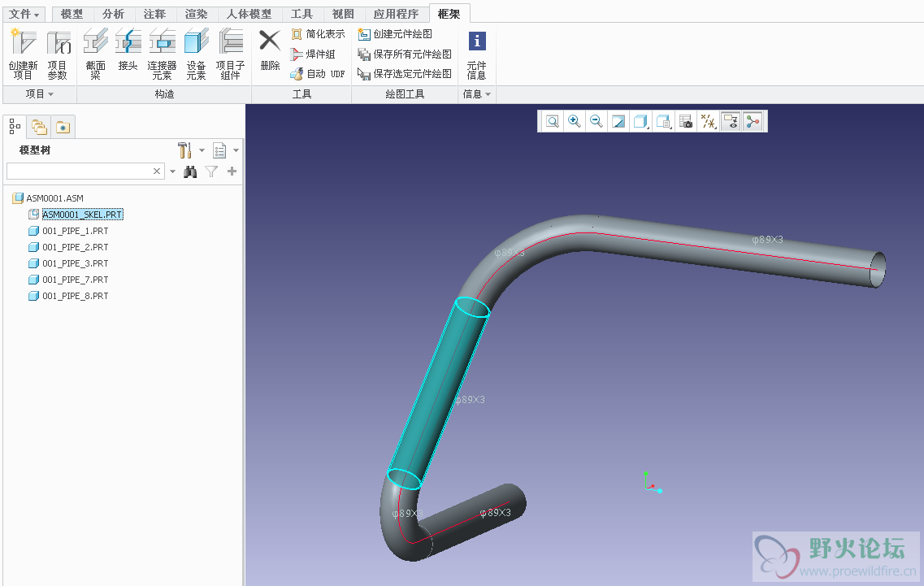
Task: Switch to the Model Tree navigator tab
Action: (x=15, y=126)
